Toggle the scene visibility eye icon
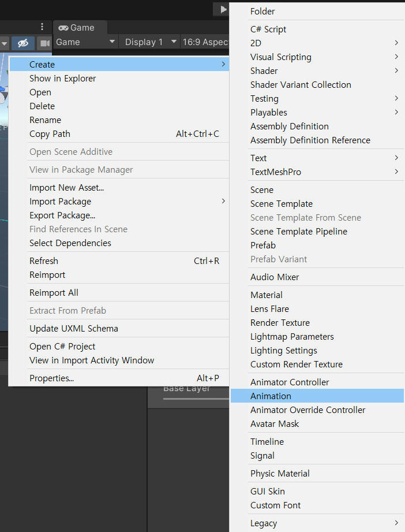 pyautogui.click(x=23, y=43)
